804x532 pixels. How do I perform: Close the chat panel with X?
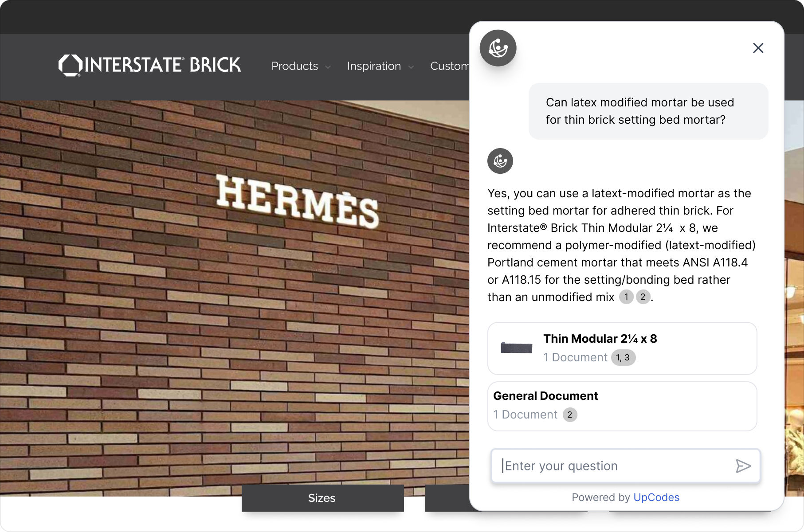pos(758,48)
